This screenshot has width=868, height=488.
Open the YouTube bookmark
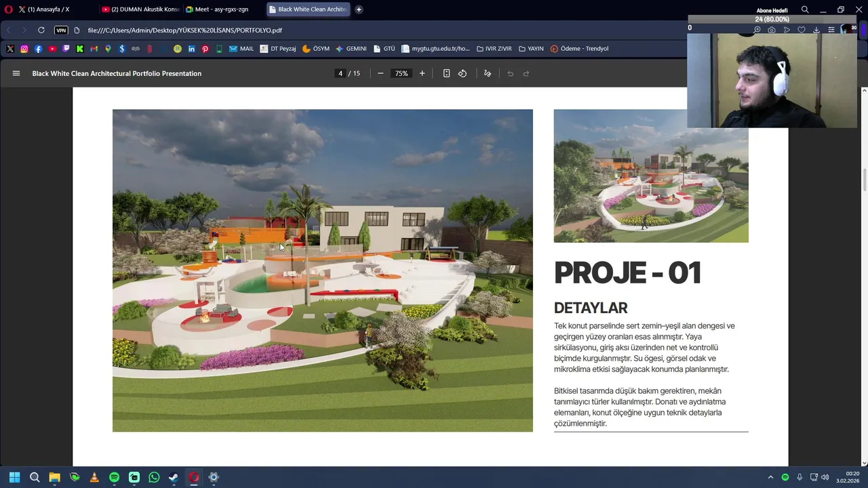click(x=52, y=49)
